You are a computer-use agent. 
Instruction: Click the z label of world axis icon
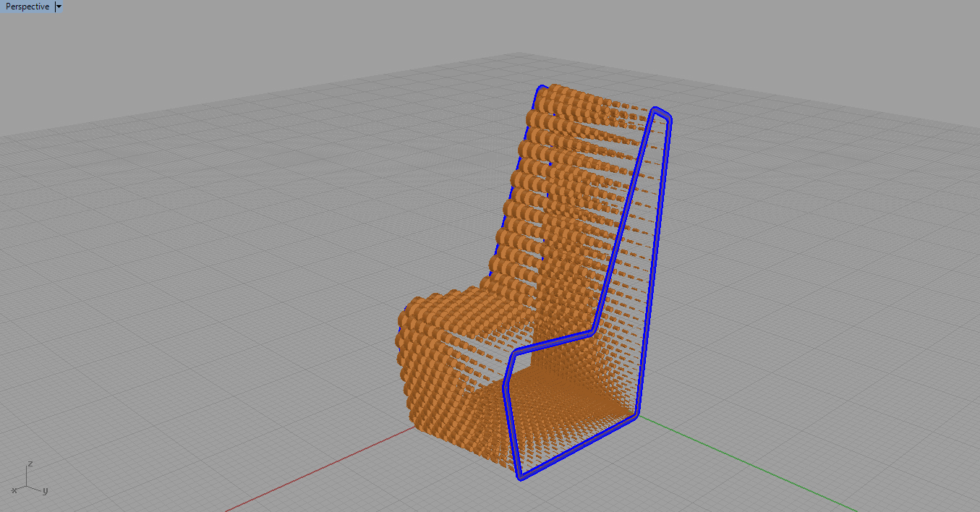[x=29, y=463]
